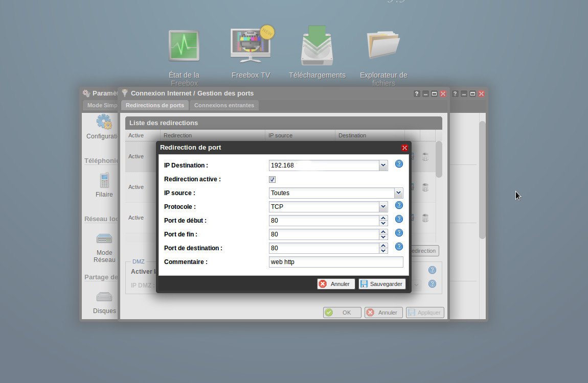
Task: Click the OK button in Gestion des ports
Action: [342, 312]
